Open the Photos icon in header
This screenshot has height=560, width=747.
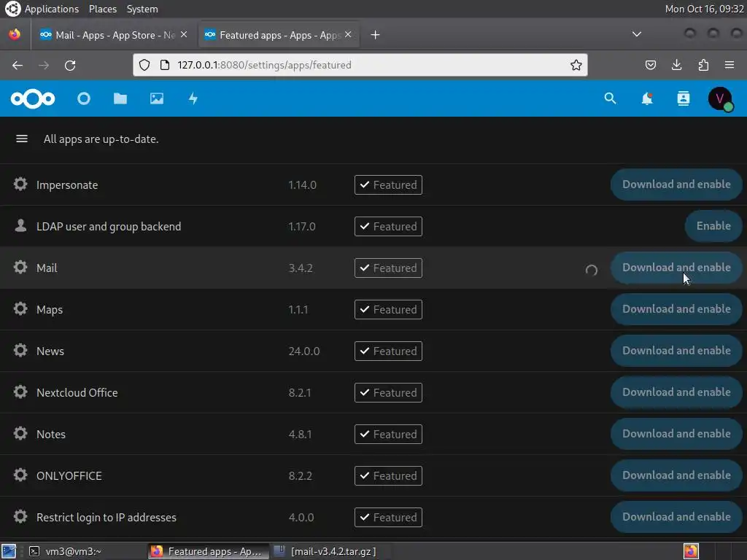[x=157, y=98]
